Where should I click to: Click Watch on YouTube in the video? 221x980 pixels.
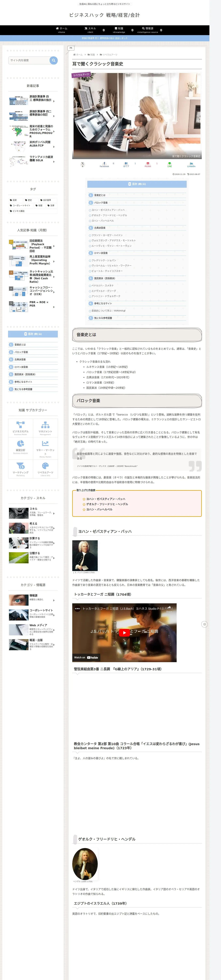click(86, 657)
